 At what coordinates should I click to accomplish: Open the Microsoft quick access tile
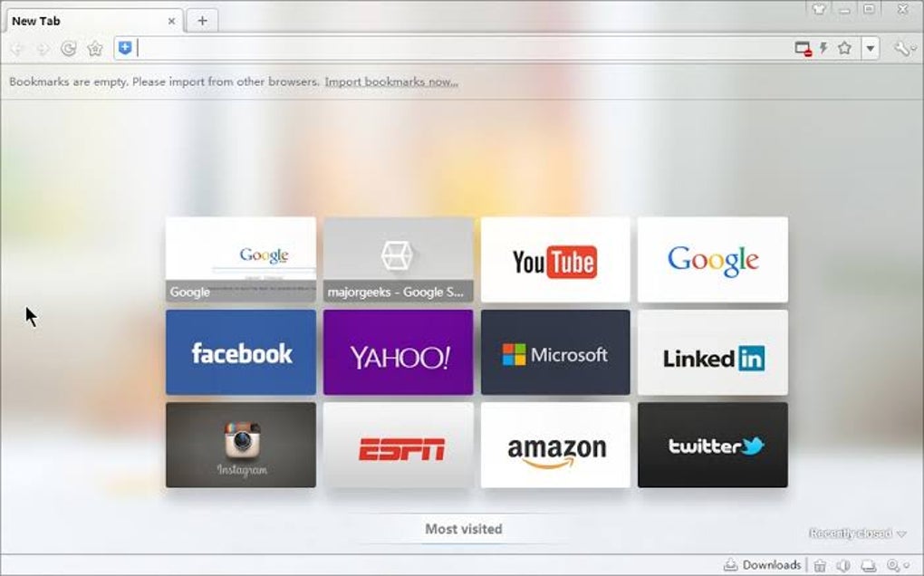click(x=555, y=352)
